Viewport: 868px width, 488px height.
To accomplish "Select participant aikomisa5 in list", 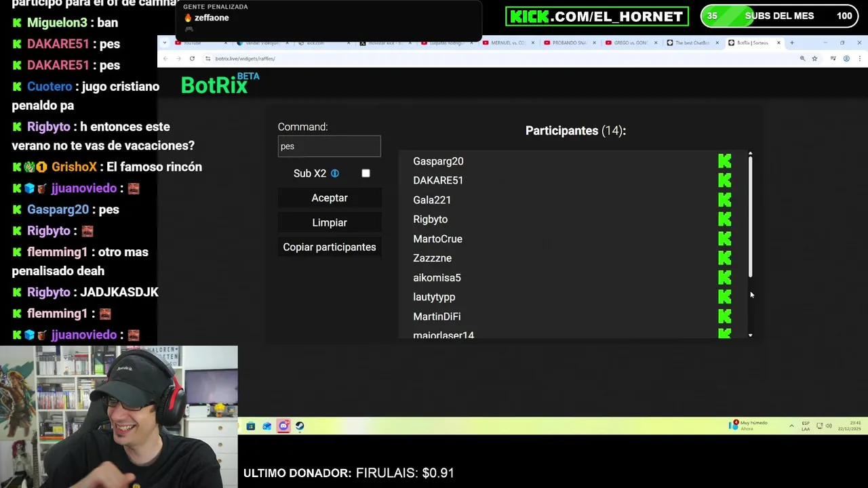I will tap(437, 278).
